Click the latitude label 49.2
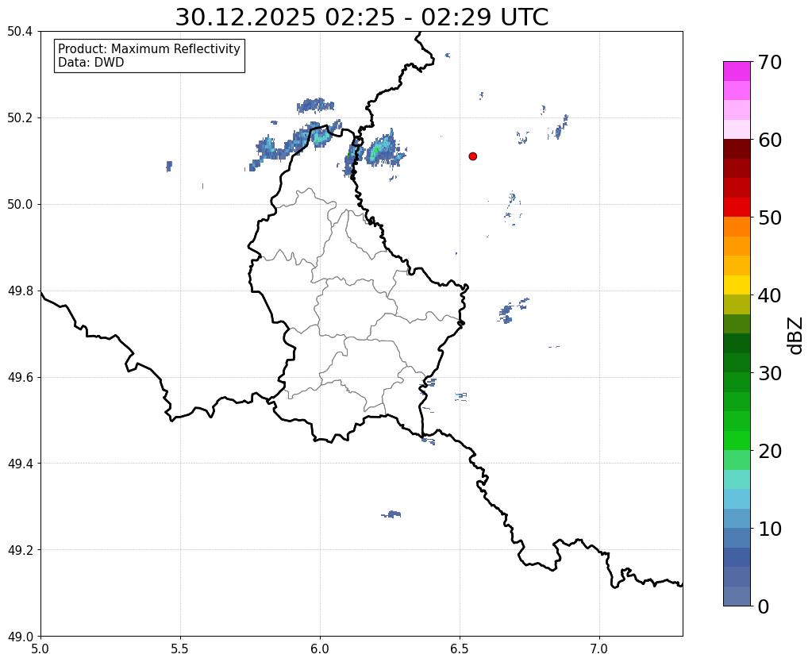The image size is (812, 662). coord(20,550)
